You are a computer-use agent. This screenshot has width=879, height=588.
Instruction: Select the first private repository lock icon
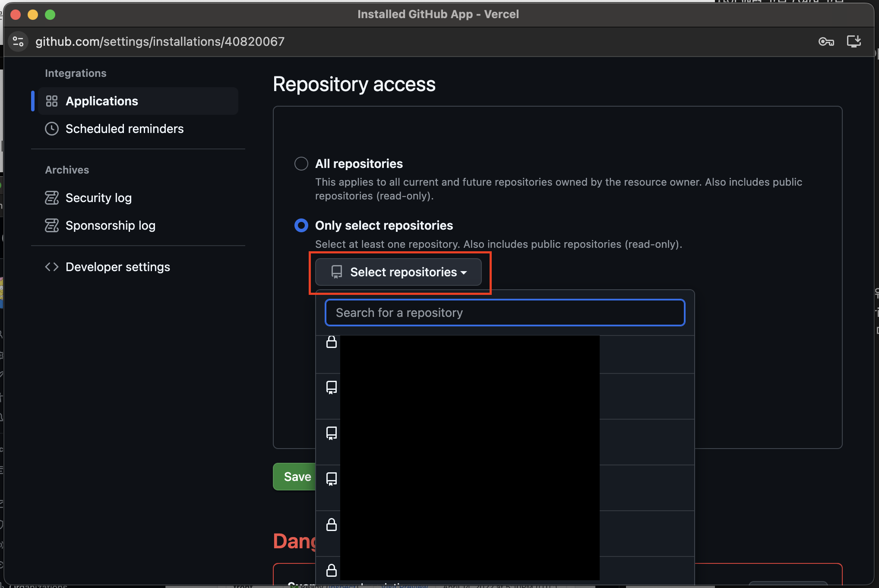332,342
